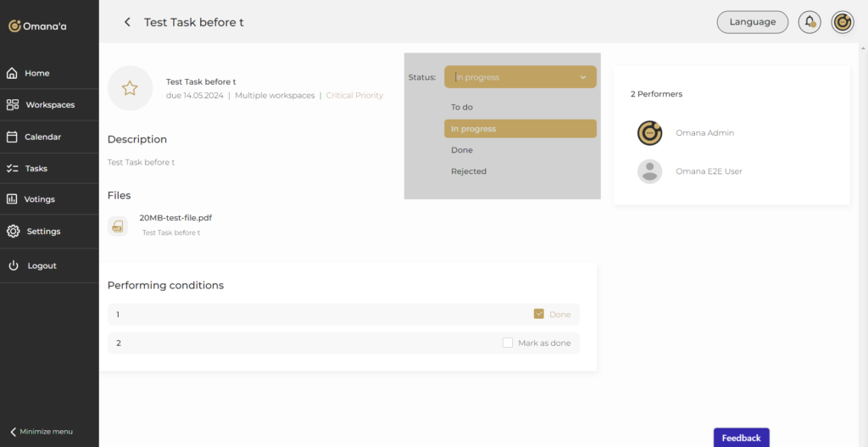Click the Omana Admin performer avatar

[x=649, y=133]
